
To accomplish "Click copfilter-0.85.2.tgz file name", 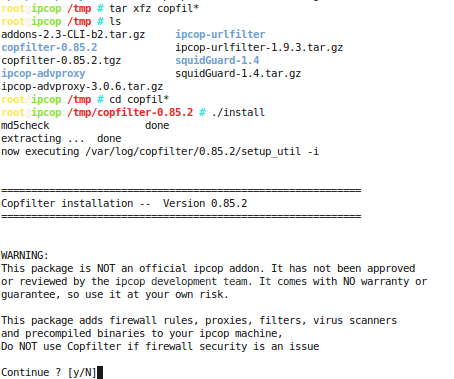I will pyautogui.click(x=61, y=60).
